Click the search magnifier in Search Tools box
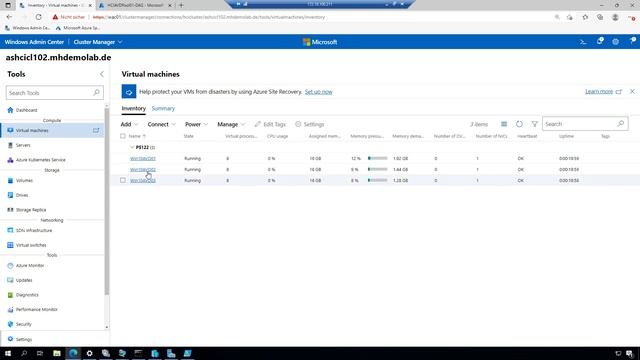Viewport: 640px width, 360px height. pyautogui.click(x=96, y=93)
